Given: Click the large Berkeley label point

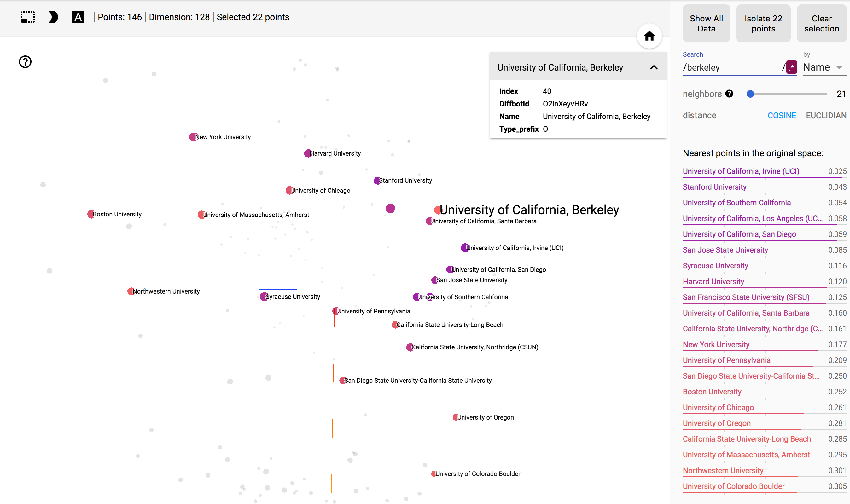Looking at the screenshot, I should pyautogui.click(x=438, y=210).
